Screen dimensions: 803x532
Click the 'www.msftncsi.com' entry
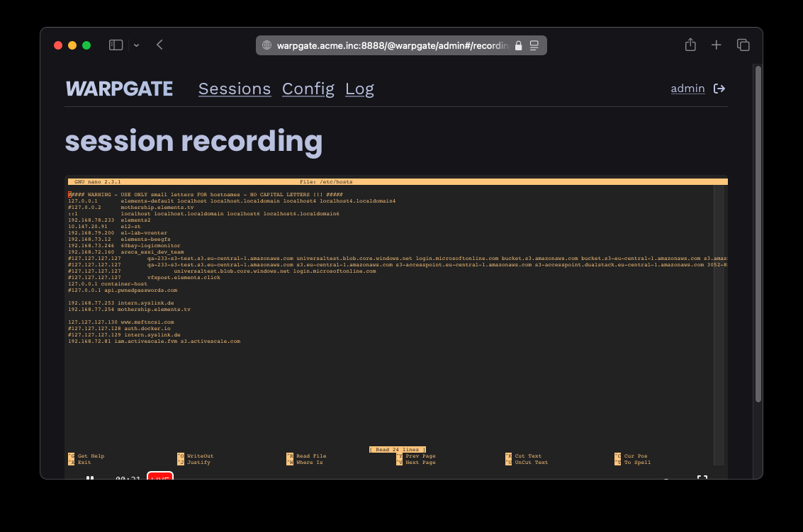coord(147,322)
